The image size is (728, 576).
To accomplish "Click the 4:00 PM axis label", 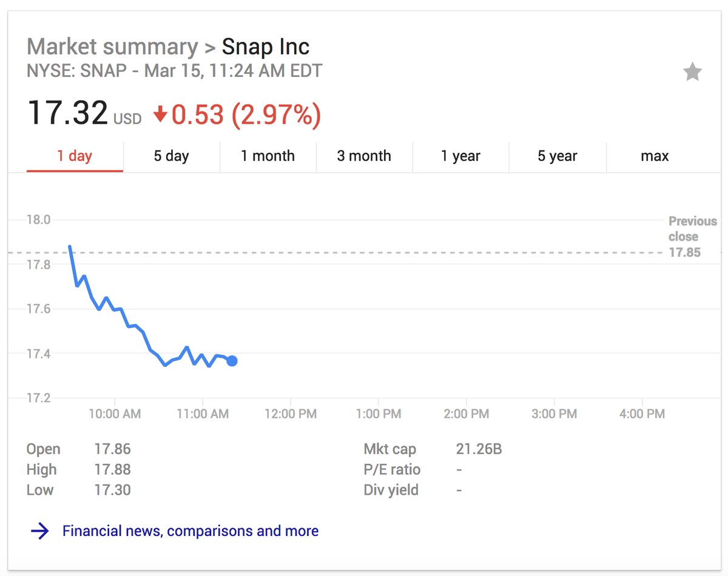I will [x=642, y=414].
